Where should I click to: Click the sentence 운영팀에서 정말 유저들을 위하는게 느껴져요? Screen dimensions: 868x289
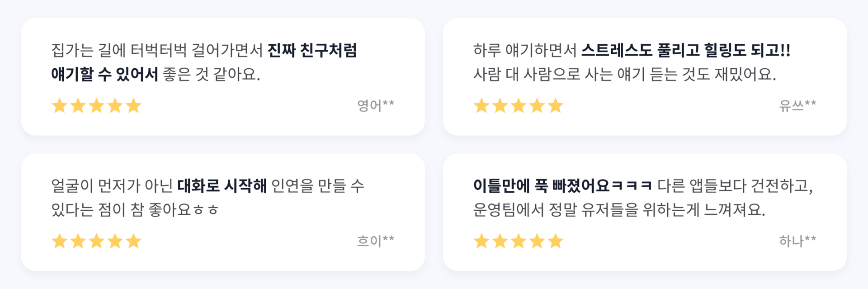pyautogui.click(x=619, y=210)
